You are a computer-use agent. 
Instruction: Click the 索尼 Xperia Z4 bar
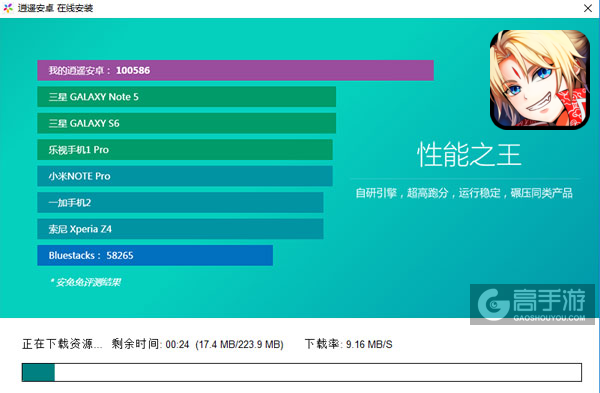[180, 229]
